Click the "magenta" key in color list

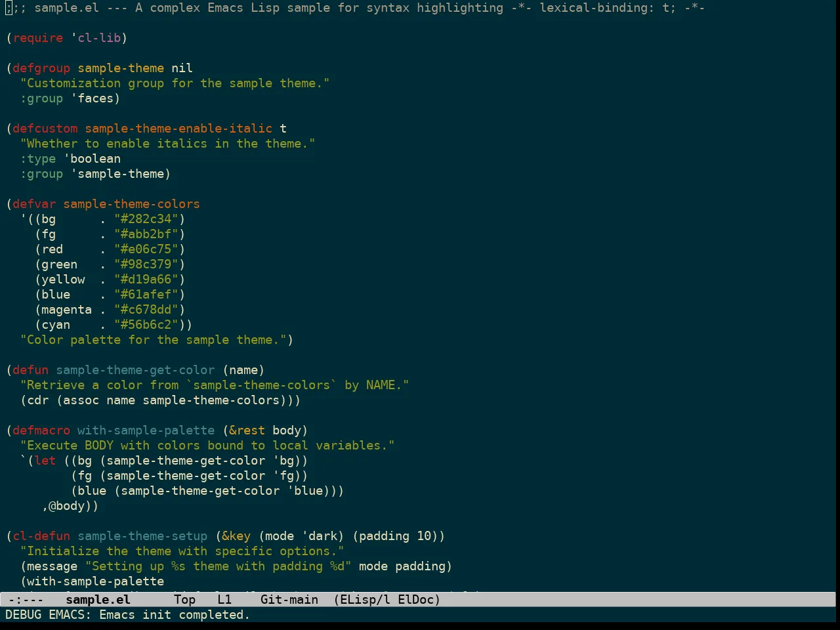pos(67,310)
